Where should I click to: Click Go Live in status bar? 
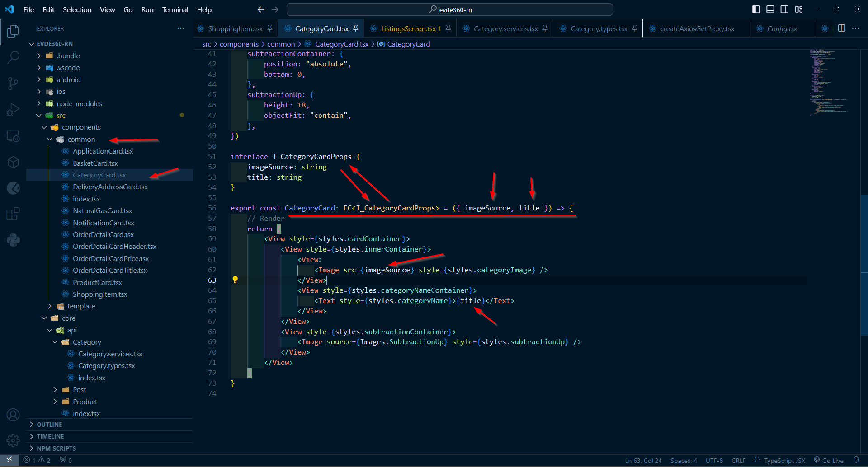click(829, 461)
